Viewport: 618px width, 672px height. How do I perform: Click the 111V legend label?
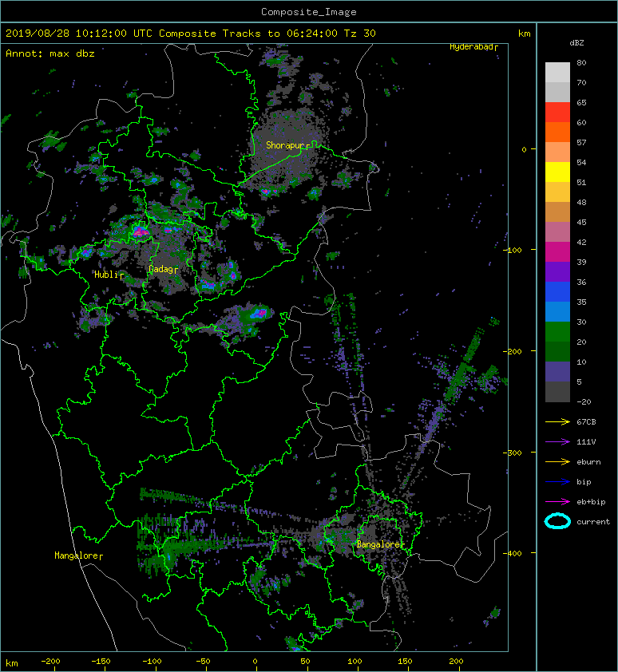tap(586, 442)
